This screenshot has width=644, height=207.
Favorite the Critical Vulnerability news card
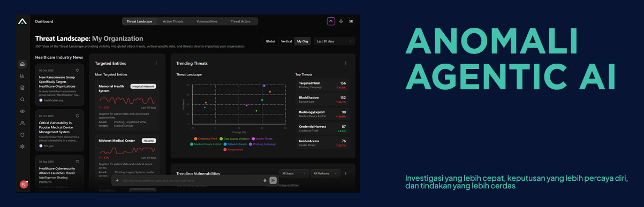pyautogui.click(x=77, y=116)
